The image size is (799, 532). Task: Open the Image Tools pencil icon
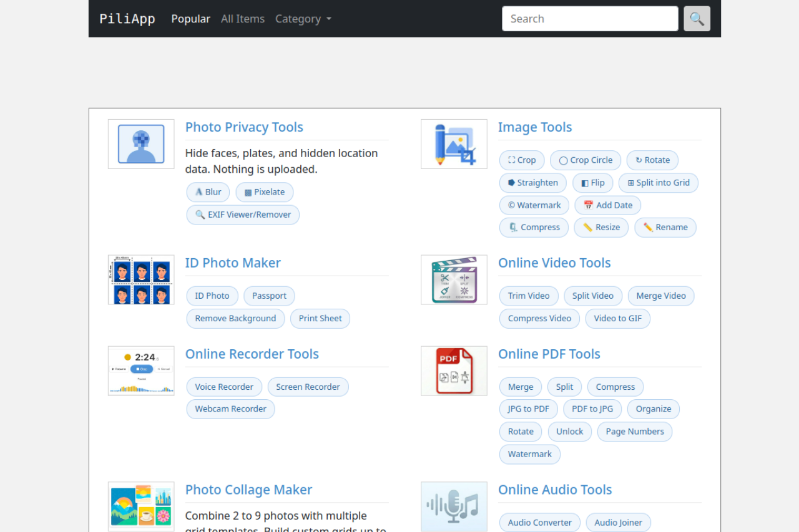(x=454, y=144)
